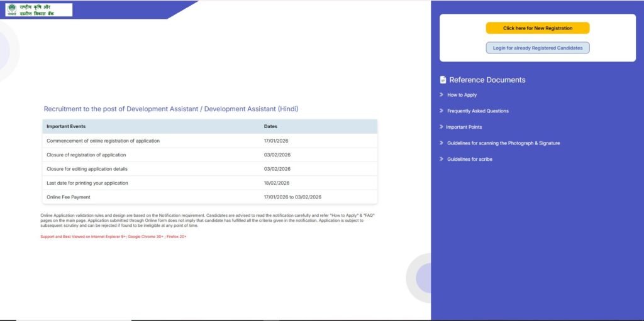Screen dimensions: 644x321
Task: Open the Guidelines for scribe link
Action: coord(469,159)
